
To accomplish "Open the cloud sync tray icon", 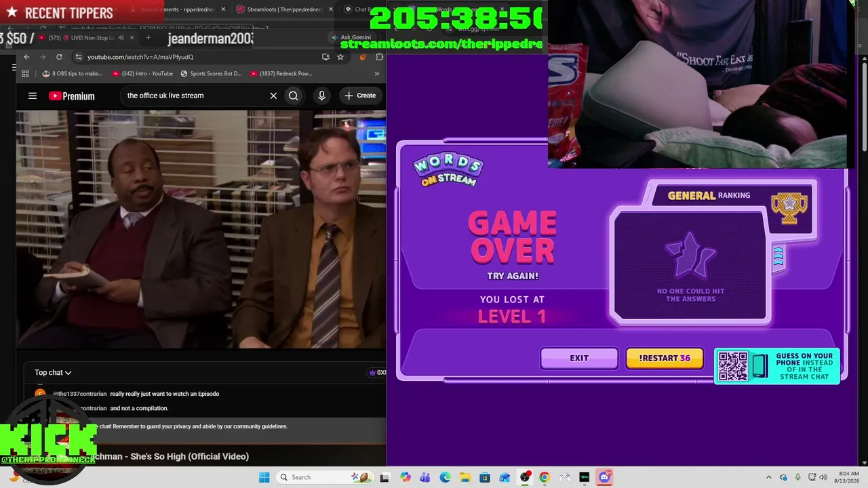I will 783,477.
